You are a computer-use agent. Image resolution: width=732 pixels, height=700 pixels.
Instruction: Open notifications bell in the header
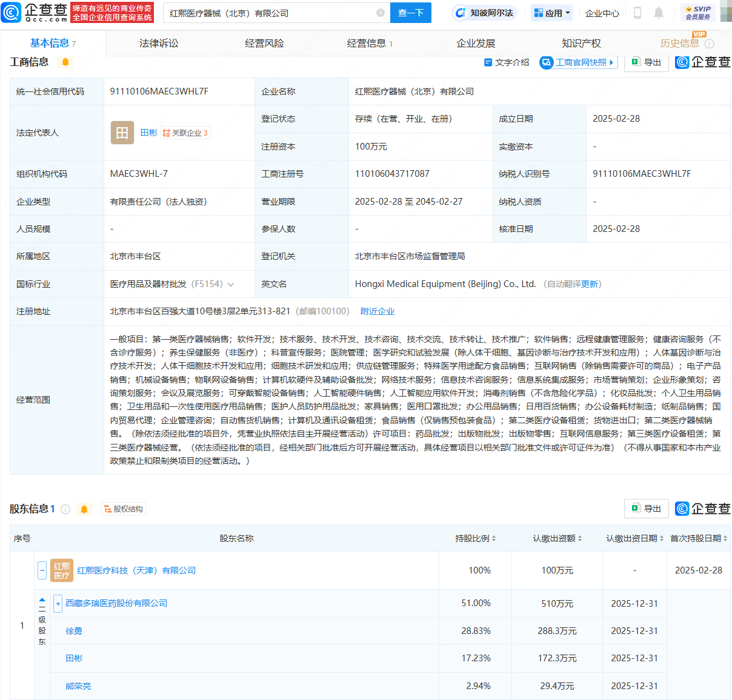click(x=659, y=13)
